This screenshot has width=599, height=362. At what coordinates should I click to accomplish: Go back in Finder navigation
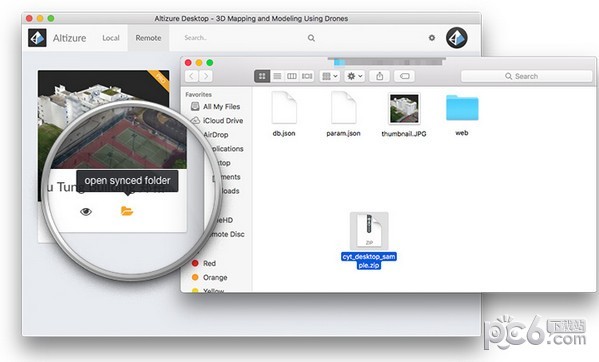(191, 76)
